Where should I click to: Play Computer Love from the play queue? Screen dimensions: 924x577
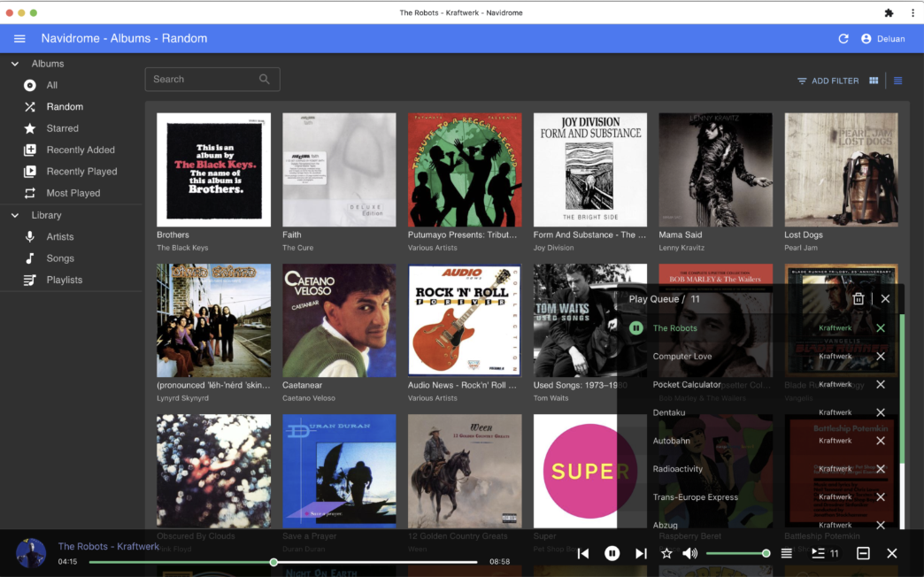click(x=681, y=357)
